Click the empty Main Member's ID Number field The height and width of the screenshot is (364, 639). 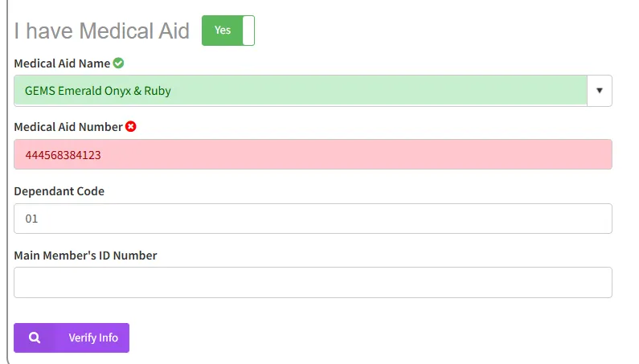[x=313, y=283]
